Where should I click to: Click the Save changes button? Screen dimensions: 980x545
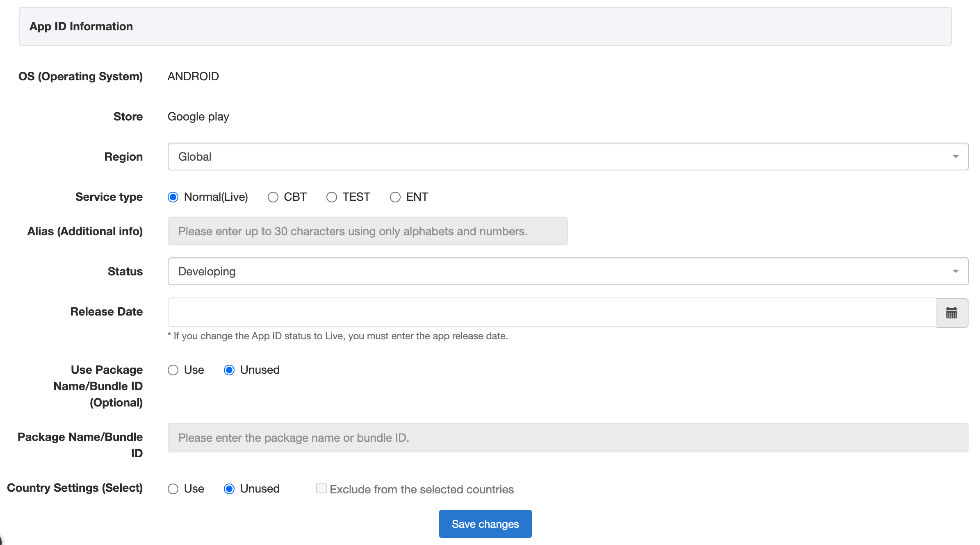pyautogui.click(x=485, y=524)
